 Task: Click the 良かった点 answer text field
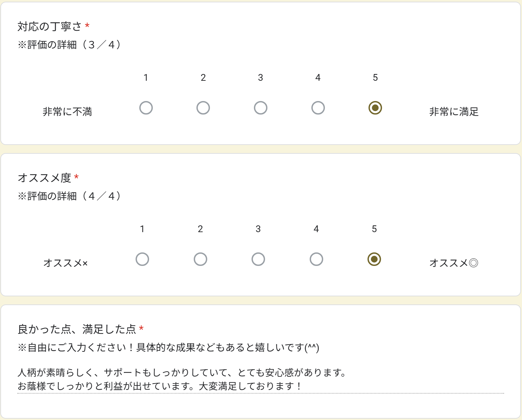[260, 379]
